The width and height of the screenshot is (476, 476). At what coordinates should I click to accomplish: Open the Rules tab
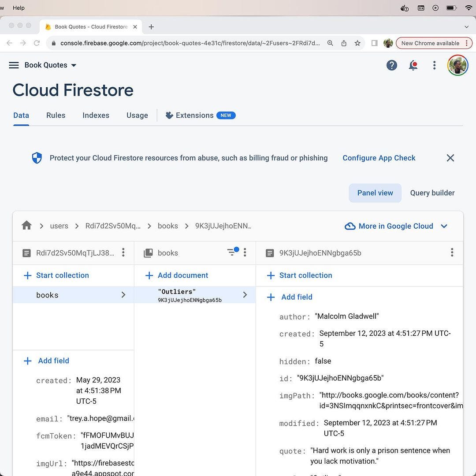click(x=56, y=115)
